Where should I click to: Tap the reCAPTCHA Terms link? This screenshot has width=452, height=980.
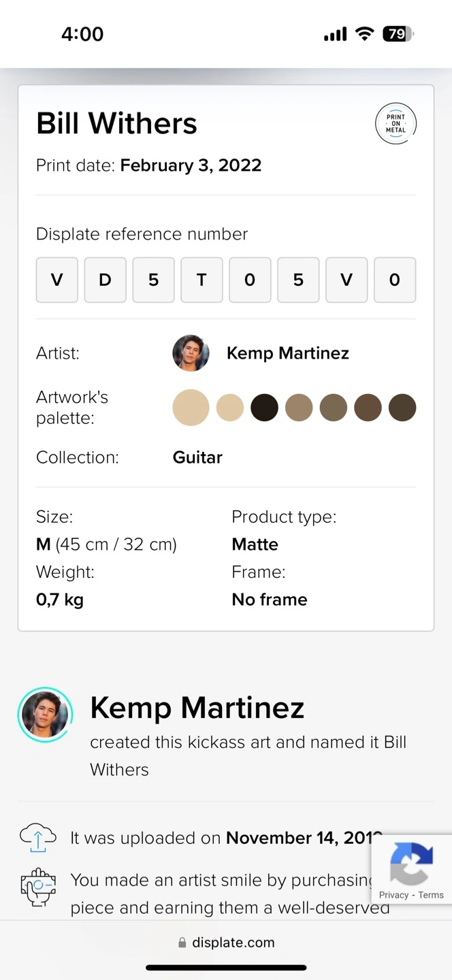coord(431,895)
